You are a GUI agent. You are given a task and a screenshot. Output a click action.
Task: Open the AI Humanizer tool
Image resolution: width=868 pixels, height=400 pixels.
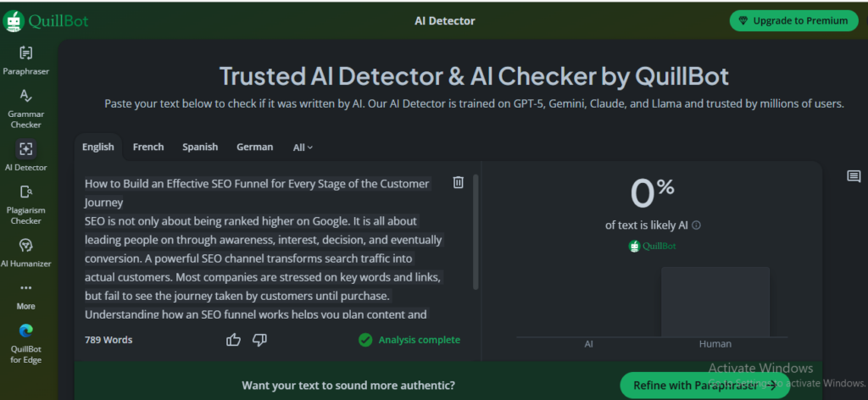click(25, 245)
